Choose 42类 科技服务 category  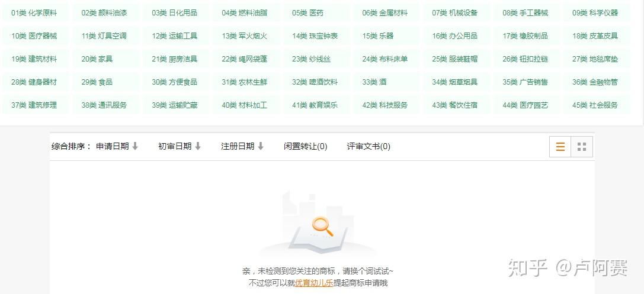385,105
